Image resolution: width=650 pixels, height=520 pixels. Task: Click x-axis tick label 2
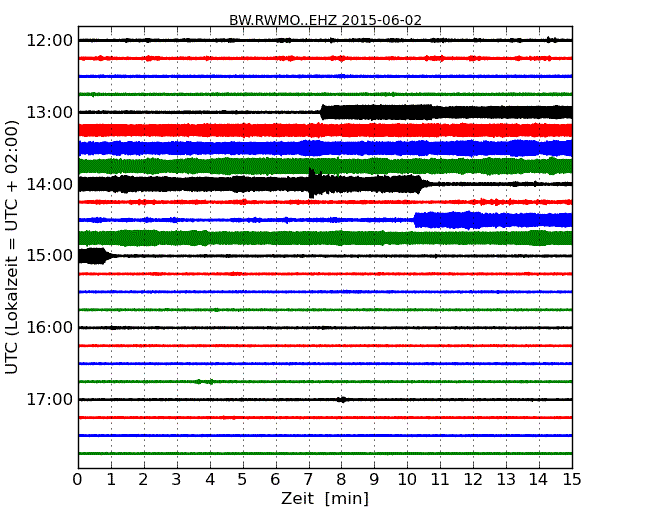143,480
